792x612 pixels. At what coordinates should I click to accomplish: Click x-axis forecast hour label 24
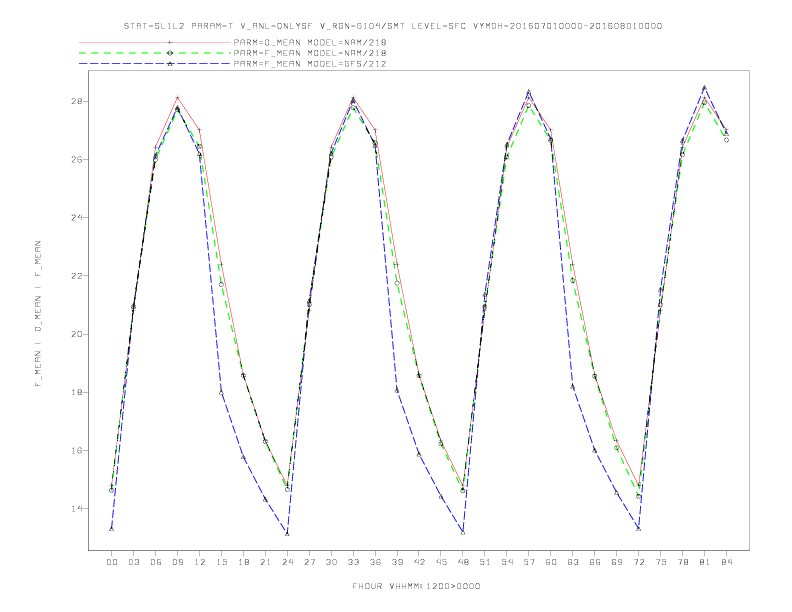click(287, 562)
